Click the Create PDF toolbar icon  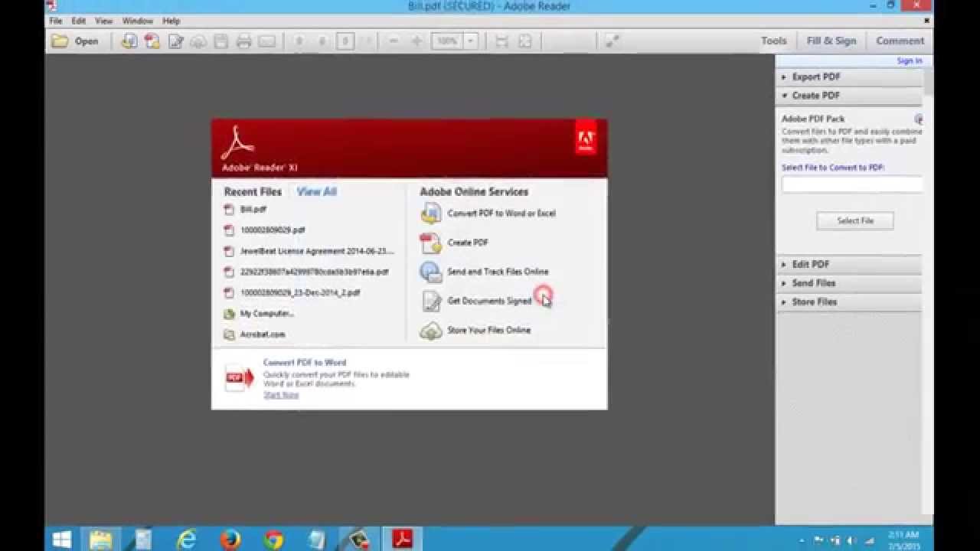point(152,41)
